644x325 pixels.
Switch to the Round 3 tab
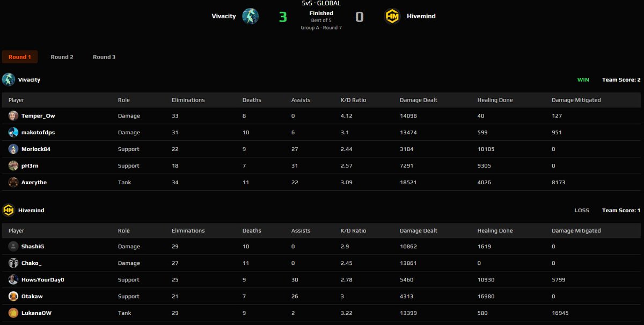104,57
